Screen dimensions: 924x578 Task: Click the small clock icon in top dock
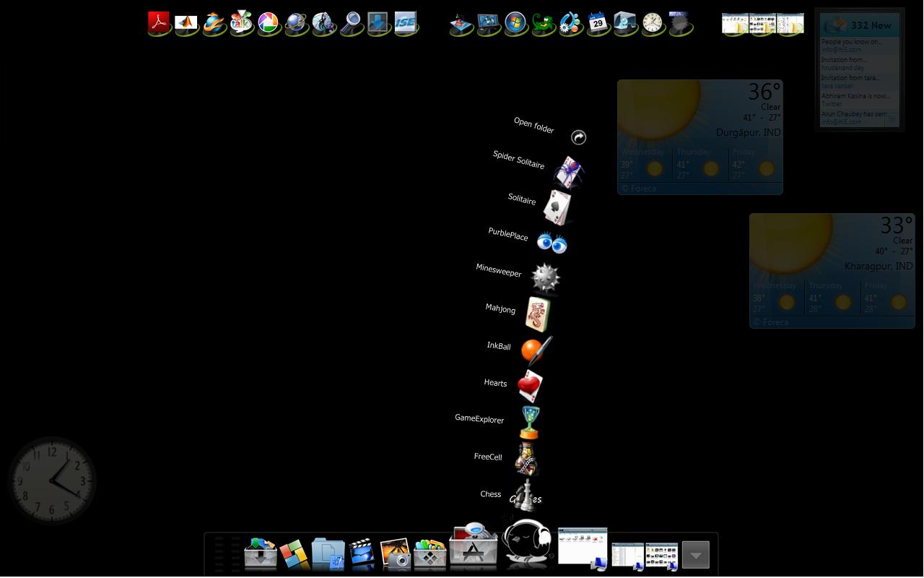(653, 23)
